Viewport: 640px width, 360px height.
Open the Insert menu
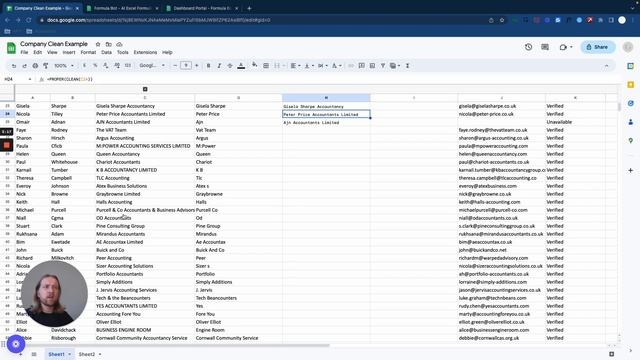coord(69,52)
